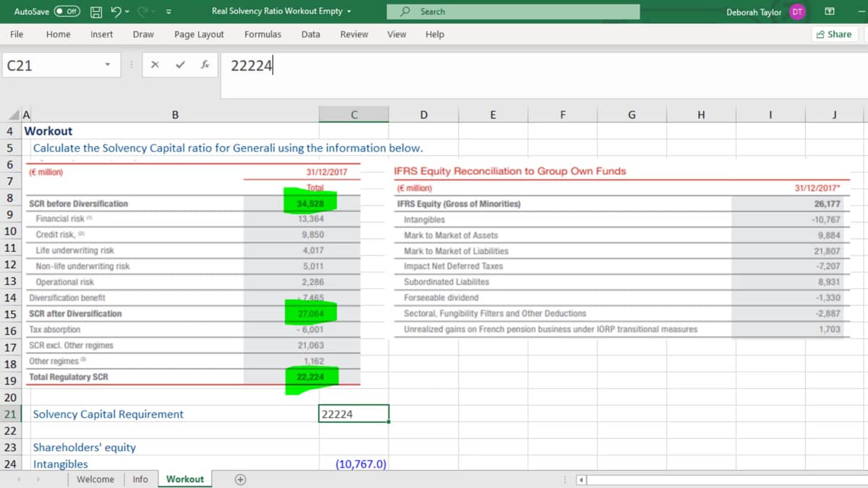Image resolution: width=868 pixels, height=488 pixels.
Task: Click cell C21 containing 22224
Action: click(354, 414)
